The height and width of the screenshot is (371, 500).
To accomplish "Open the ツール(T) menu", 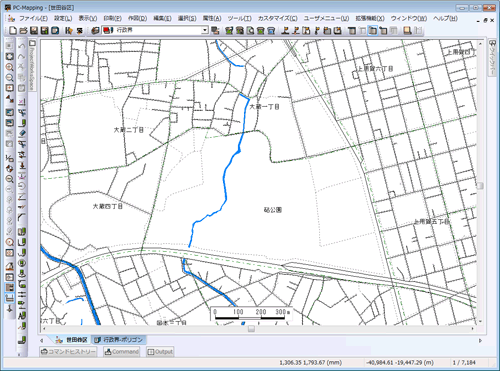I will (240, 18).
